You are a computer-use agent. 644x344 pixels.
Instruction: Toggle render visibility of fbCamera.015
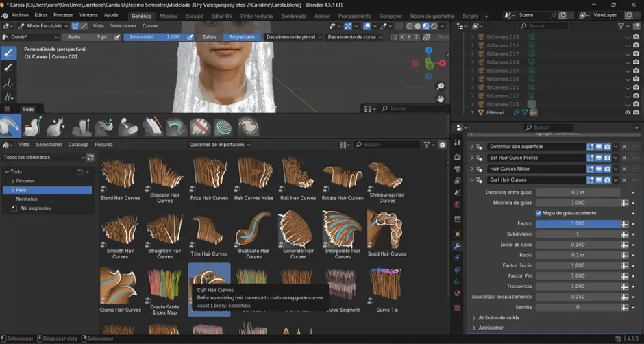coord(637,37)
